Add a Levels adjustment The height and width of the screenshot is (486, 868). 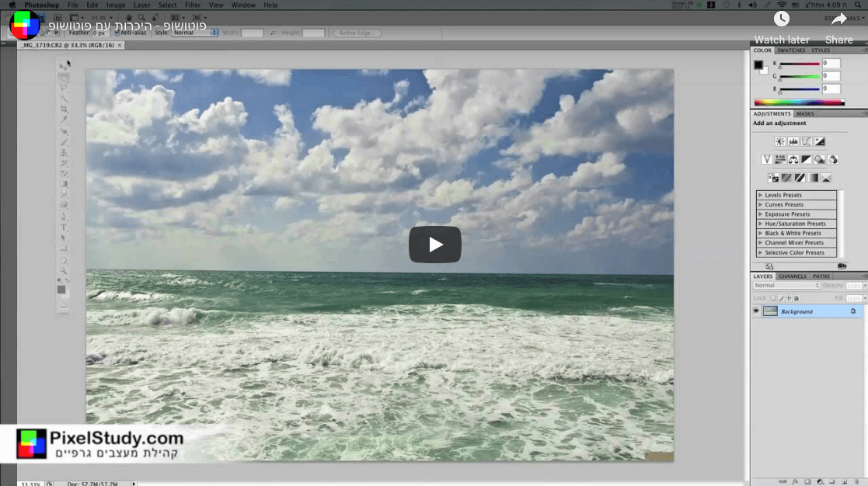793,141
